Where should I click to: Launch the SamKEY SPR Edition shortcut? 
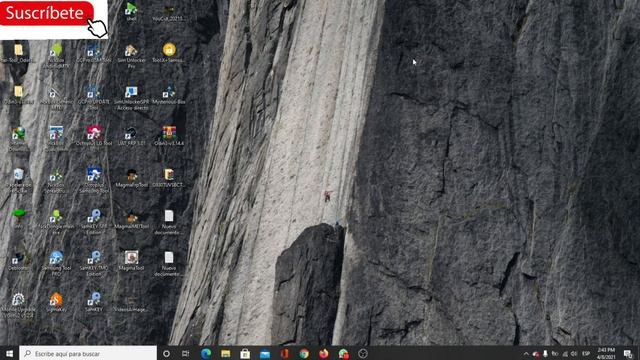click(x=94, y=222)
